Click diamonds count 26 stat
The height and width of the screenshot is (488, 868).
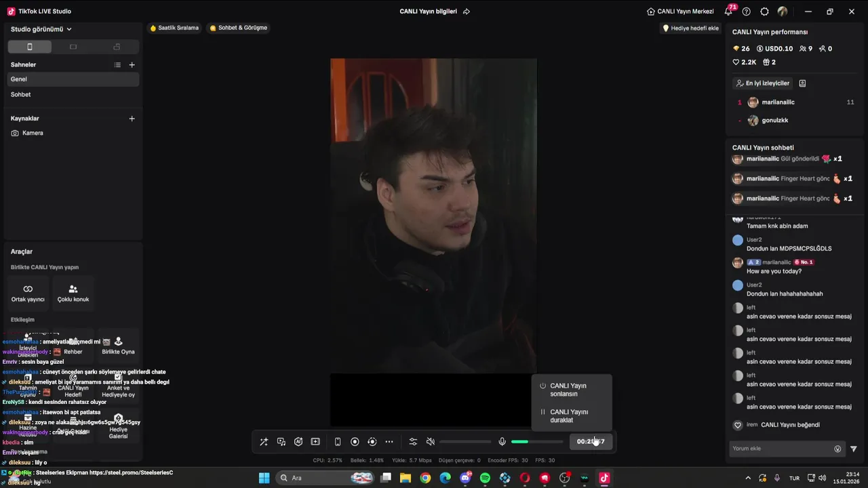tap(741, 49)
